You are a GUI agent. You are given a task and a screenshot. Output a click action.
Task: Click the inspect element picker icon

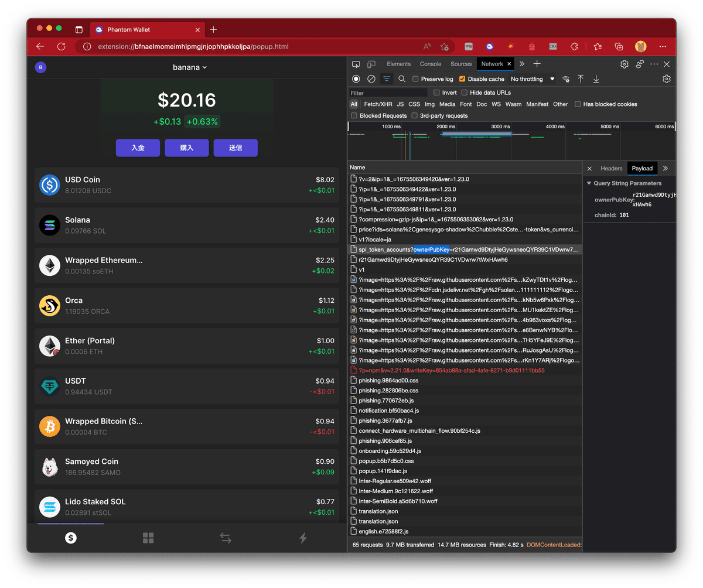pyautogui.click(x=356, y=64)
